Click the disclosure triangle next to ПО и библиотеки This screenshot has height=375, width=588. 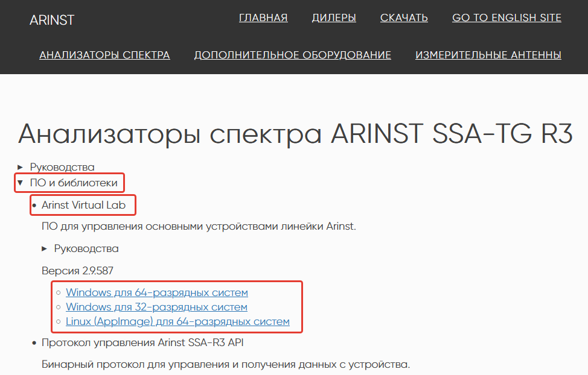tap(20, 182)
